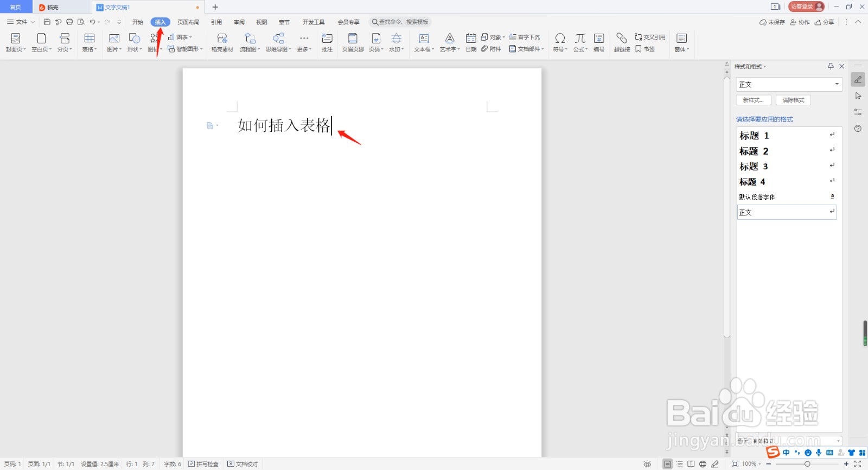Click the command search box 查找命令
Image resolution: width=868 pixels, height=470 pixels.
coord(400,22)
